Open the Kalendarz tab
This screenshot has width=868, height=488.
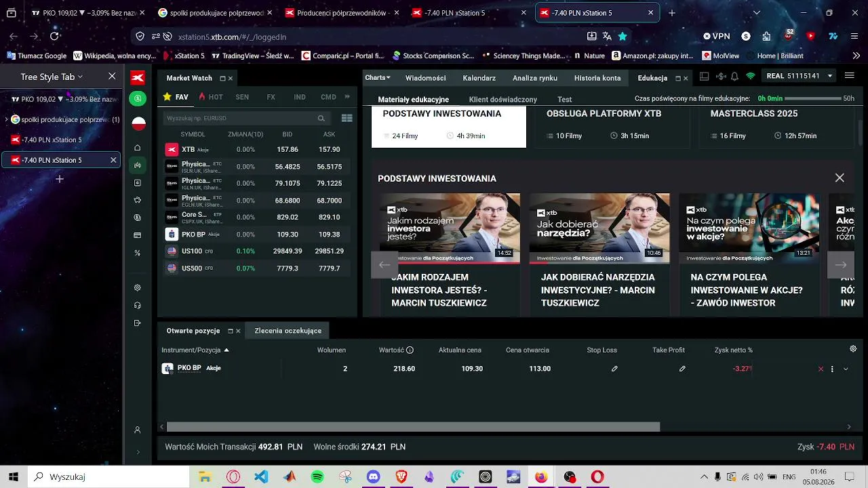tap(479, 78)
